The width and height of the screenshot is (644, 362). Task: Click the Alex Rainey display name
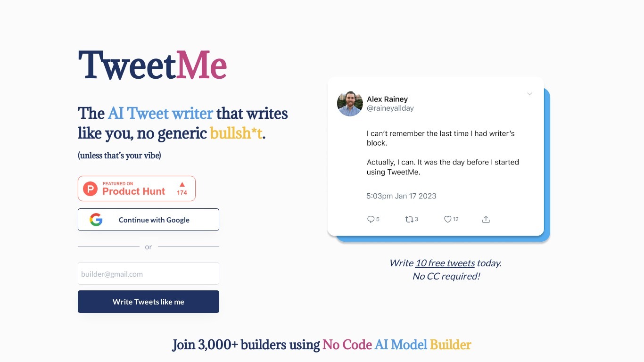coord(387,99)
